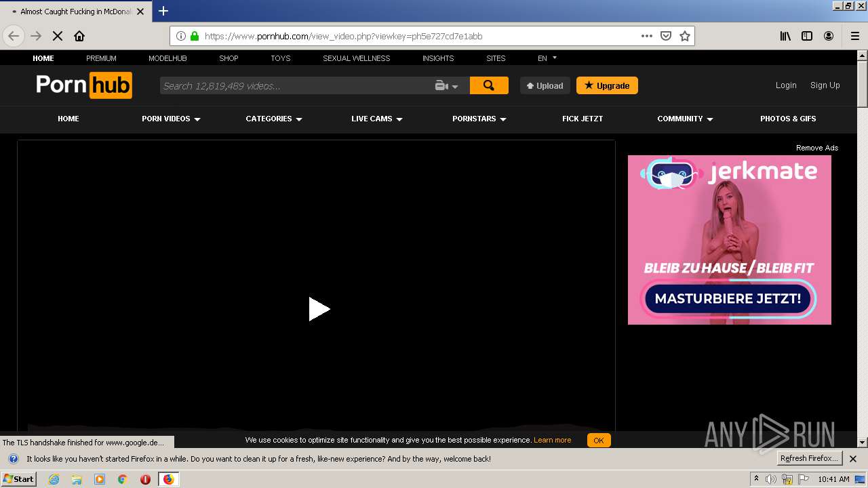Expand the PORNSTARS dropdown menu
Screen dimensions: 868x488
tap(479, 119)
